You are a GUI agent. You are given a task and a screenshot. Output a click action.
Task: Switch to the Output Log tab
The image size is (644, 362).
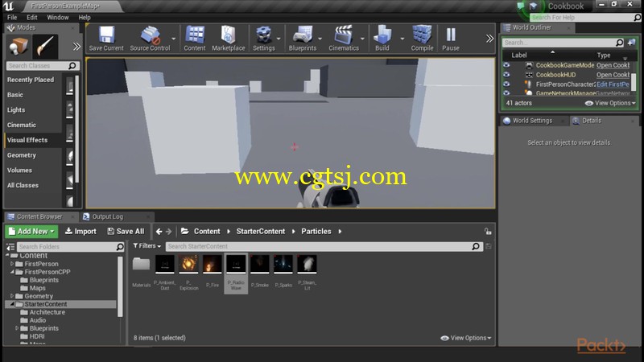[107, 216]
